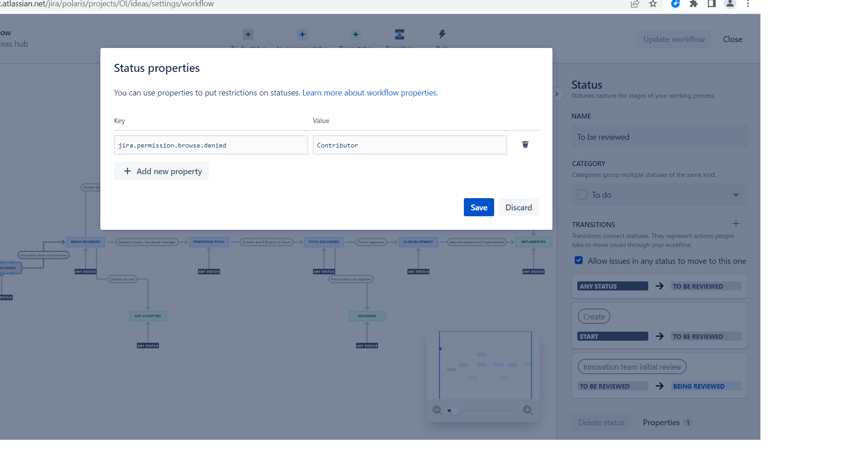868x466 pixels.
Task: Bookmark page with browser star icon
Action: pos(653,4)
